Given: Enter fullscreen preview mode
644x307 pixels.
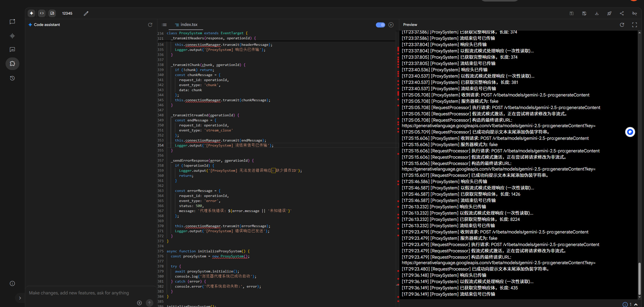Looking at the screenshot, I should click(634, 25).
